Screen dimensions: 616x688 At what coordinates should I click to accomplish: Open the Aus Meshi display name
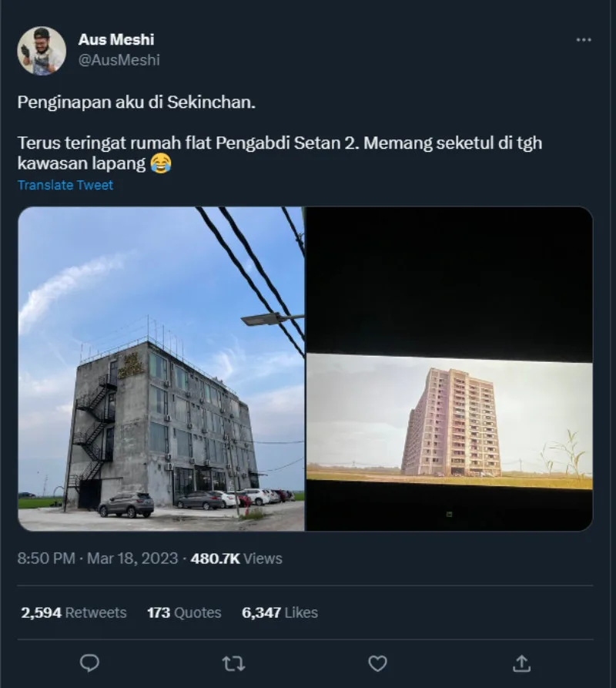coord(116,39)
